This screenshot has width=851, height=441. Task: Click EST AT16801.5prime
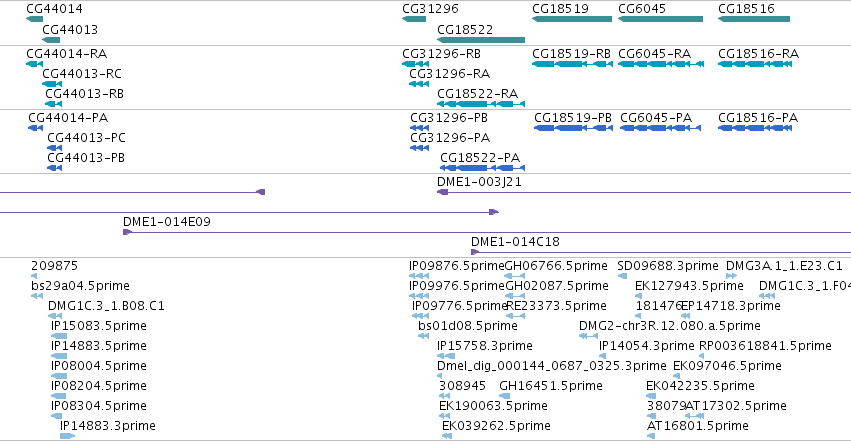651,436
